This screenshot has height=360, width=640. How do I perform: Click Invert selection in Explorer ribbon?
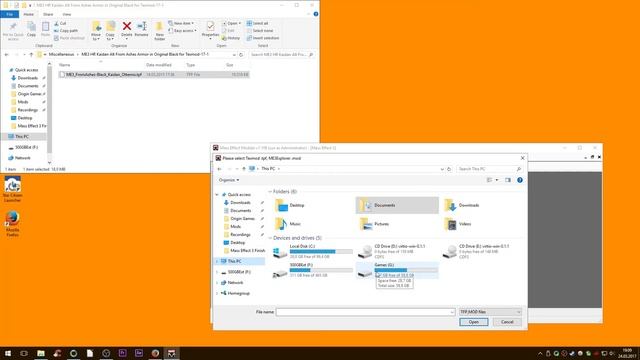pos(263,38)
